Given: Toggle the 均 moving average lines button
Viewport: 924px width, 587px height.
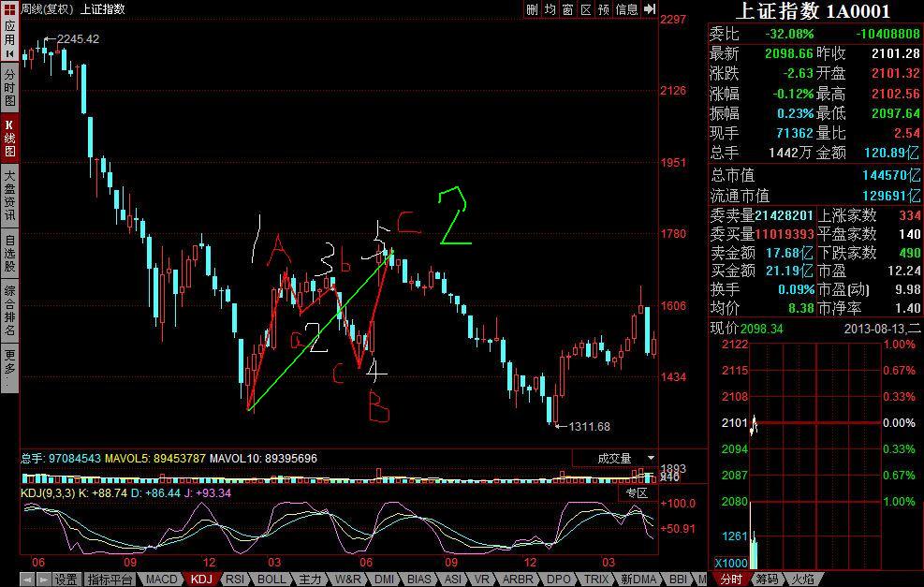Looking at the screenshot, I should (x=550, y=8).
